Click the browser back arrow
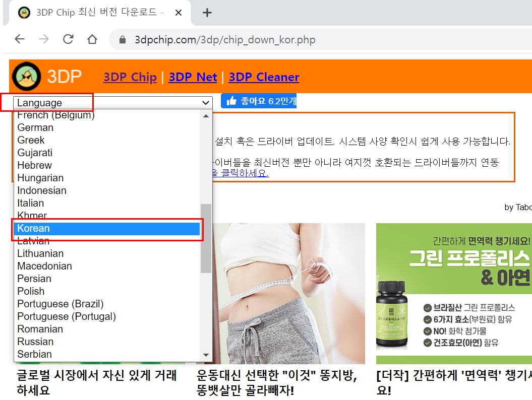This screenshot has width=532, height=400. (20, 39)
